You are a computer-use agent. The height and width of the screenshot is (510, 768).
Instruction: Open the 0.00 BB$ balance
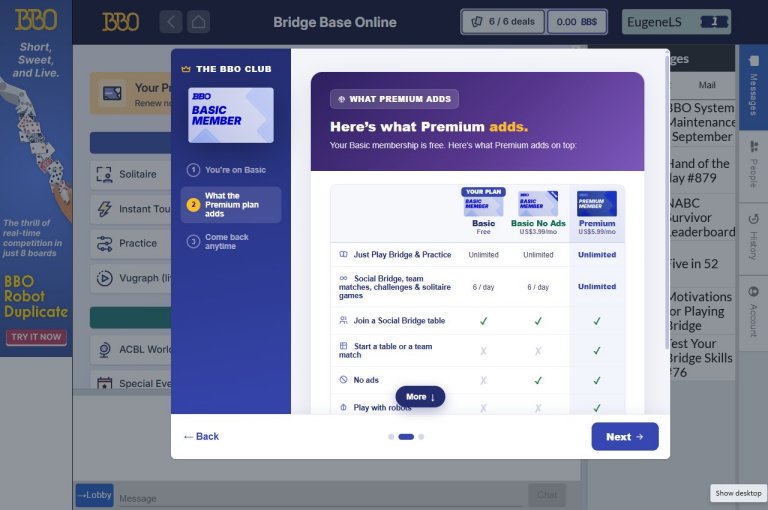point(576,22)
